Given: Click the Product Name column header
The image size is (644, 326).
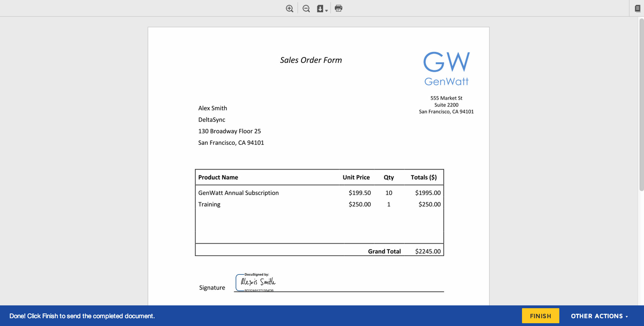Looking at the screenshot, I should pos(218,177).
